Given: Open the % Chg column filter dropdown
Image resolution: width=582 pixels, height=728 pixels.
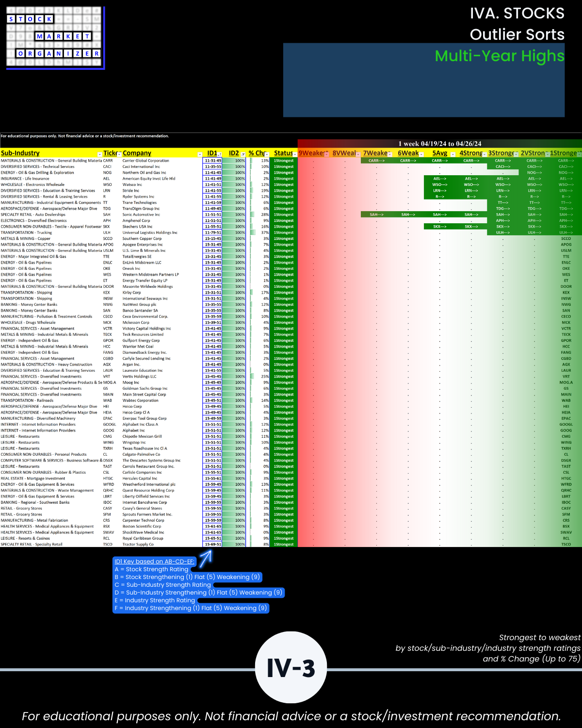Looking at the screenshot, I should [x=267, y=154].
